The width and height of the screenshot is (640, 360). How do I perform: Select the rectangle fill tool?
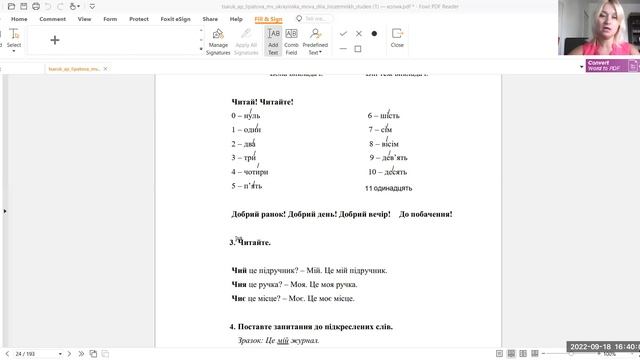[x=358, y=49]
